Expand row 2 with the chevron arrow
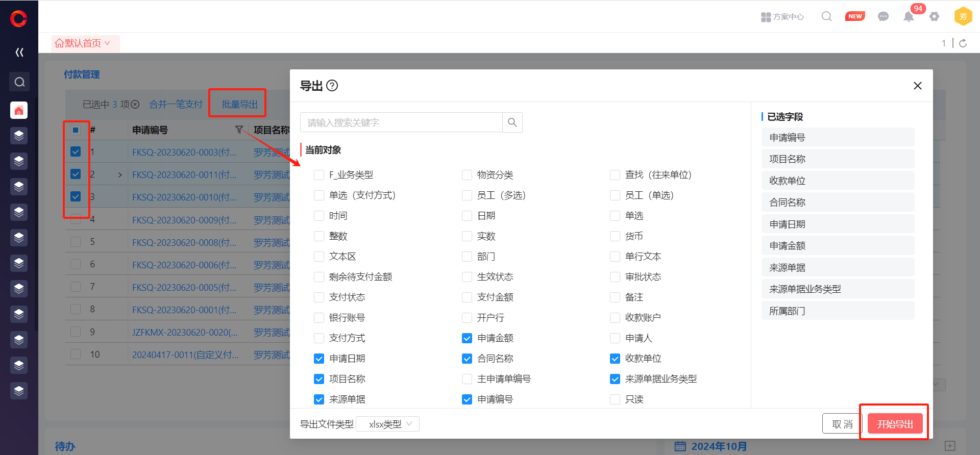The width and height of the screenshot is (980, 455). (x=120, y=175)
